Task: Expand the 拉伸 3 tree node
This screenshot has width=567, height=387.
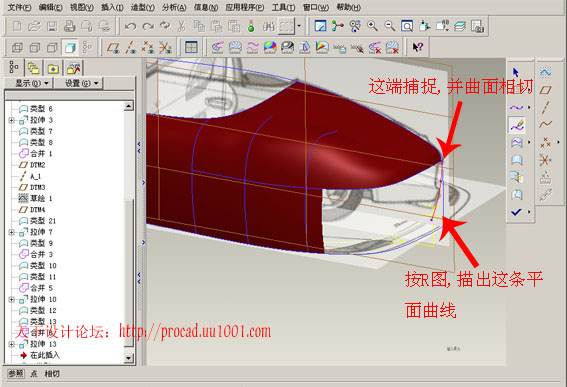Action: point(11,120)
